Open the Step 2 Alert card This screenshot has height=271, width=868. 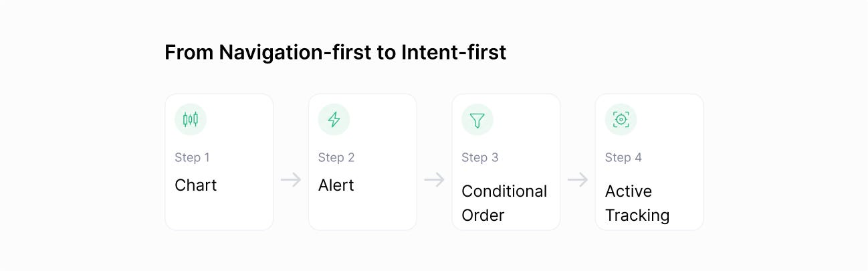(362, 162)
